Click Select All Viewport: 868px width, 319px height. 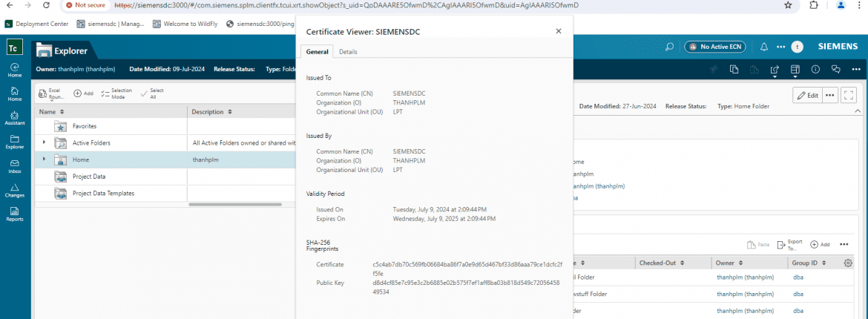click(x=152, y=93)
